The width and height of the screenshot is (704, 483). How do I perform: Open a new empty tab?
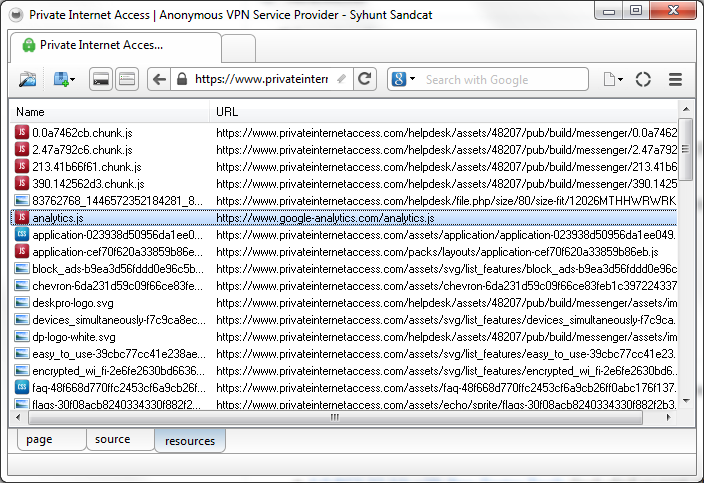coord(238,48)
